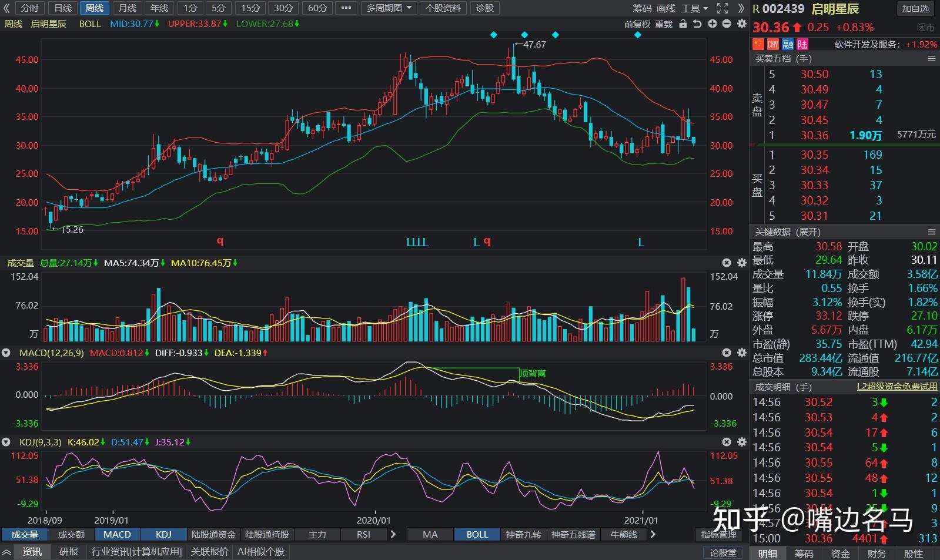Toggle fullscreen chart icon
This screenshot has height=560, width=940.
click(x=722, y=8)
